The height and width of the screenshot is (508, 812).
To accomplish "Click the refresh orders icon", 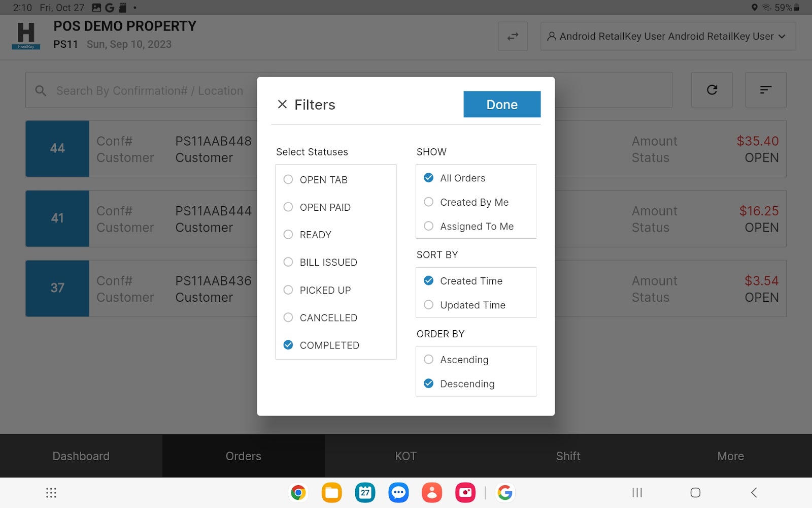I will pyautogui.click(x=712, y=90).
